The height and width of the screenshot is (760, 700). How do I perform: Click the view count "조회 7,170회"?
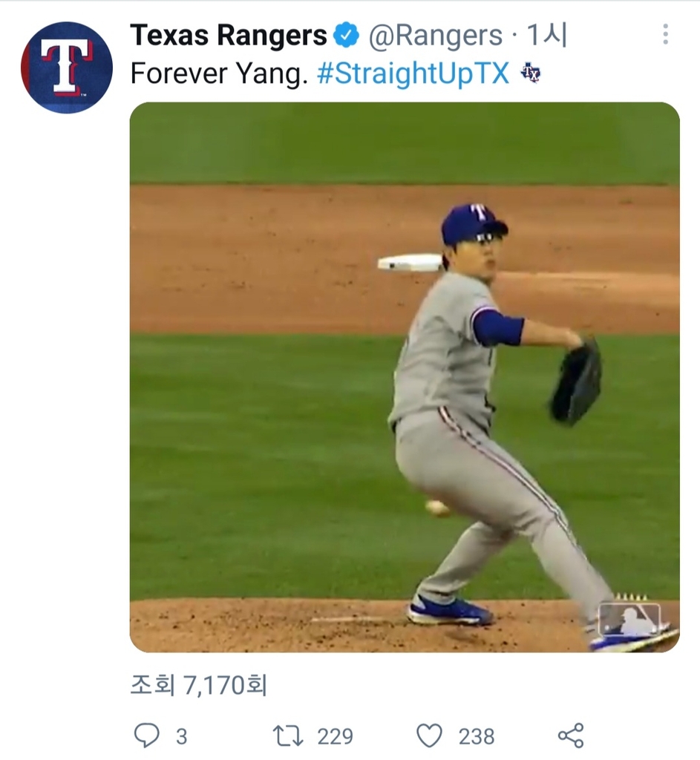pos(198,684)
